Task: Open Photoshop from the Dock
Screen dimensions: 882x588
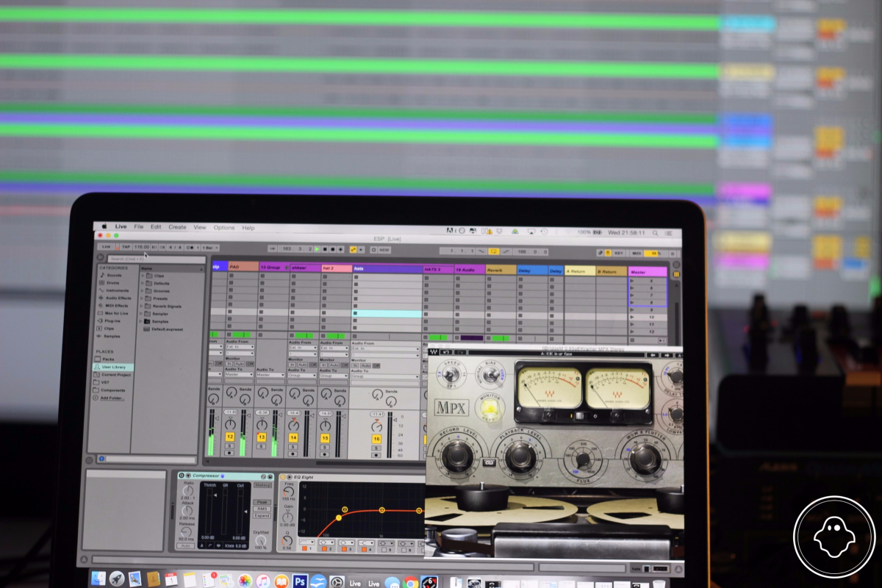Action: click(299, 581)
